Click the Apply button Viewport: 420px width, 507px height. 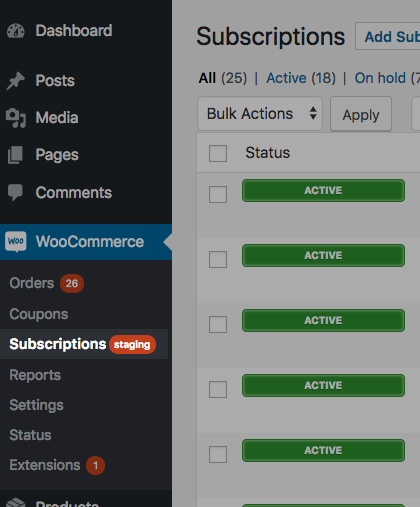pos(361,114)
